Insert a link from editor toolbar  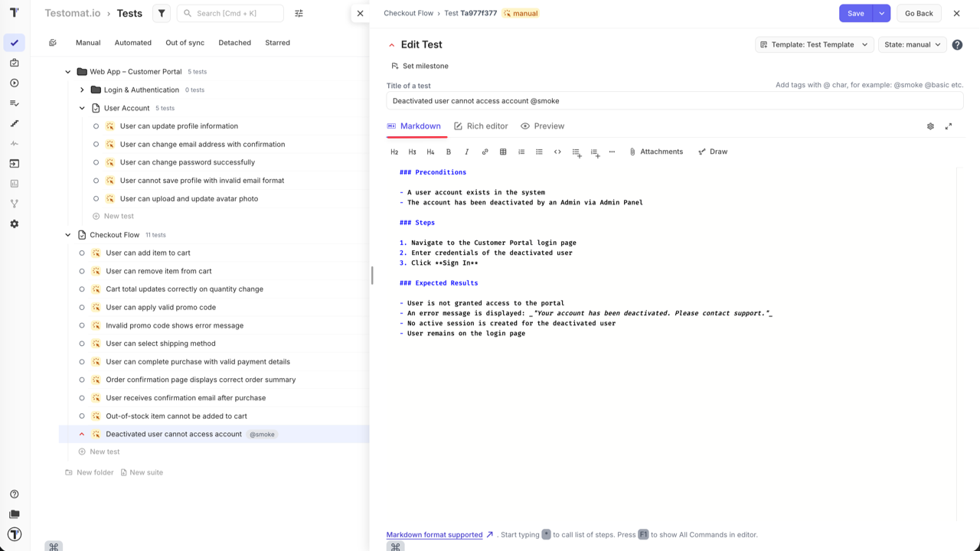(485, 152)
